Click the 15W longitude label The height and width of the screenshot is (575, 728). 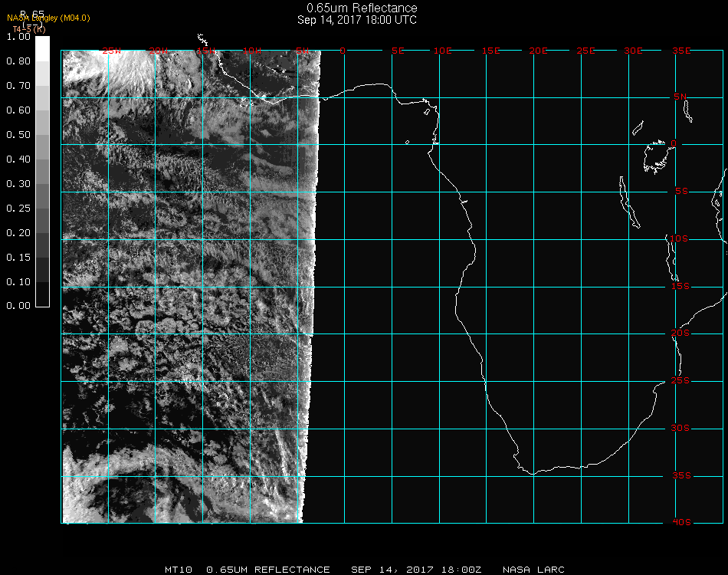click(205, 51)
